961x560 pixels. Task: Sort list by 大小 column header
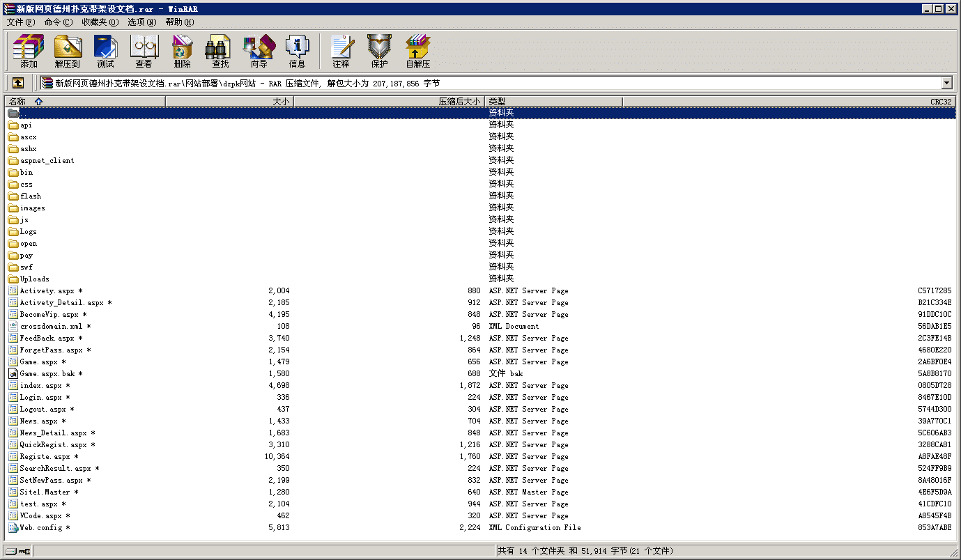click(x=229, y=102)
